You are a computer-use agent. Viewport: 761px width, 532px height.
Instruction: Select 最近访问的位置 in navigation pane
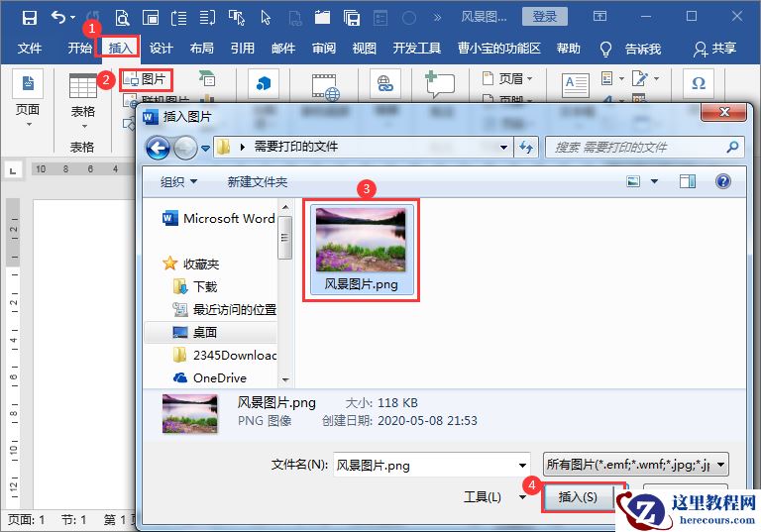[x=224, y=309]
